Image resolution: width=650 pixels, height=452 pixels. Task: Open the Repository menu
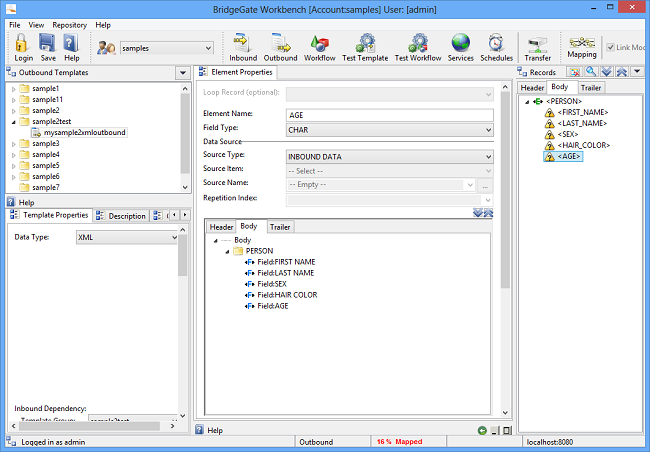70,25
